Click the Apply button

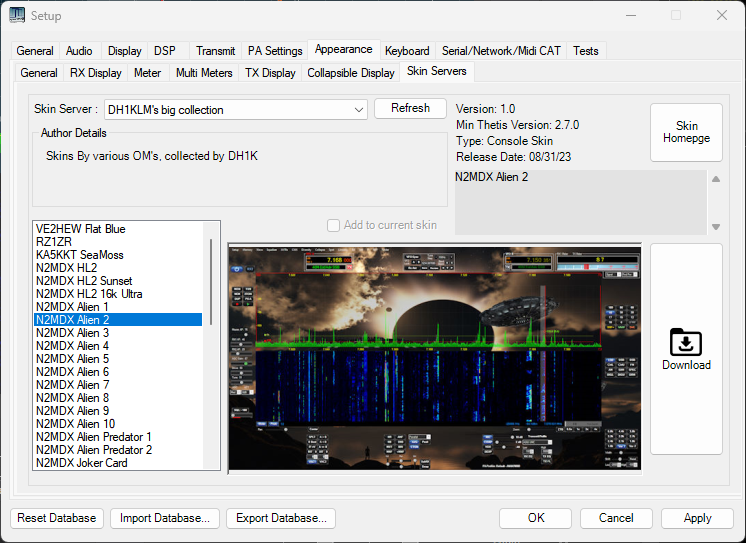697,518
